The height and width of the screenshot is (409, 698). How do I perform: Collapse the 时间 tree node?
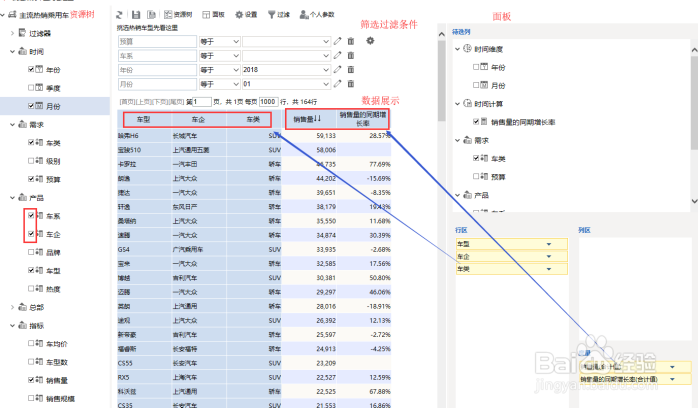[x=12, y=51]
